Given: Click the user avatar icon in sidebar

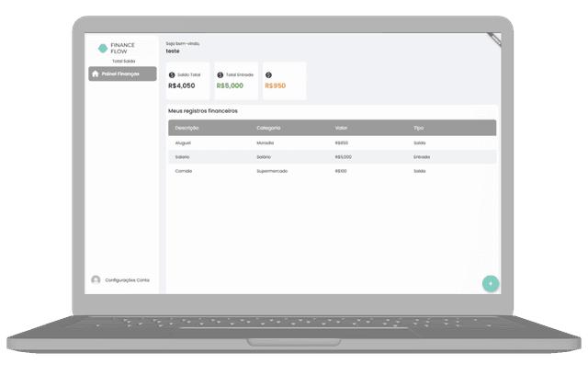Looking at the screenshot, I should tap(96, 279).
